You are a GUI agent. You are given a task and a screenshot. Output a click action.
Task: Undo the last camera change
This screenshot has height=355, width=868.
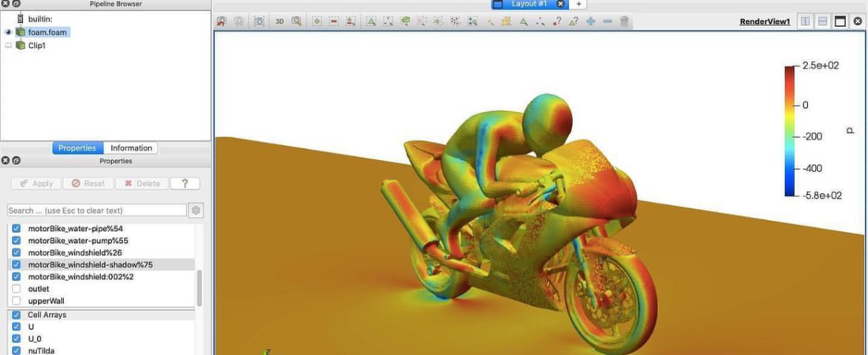pyautogui.click(x=222, y=21)
